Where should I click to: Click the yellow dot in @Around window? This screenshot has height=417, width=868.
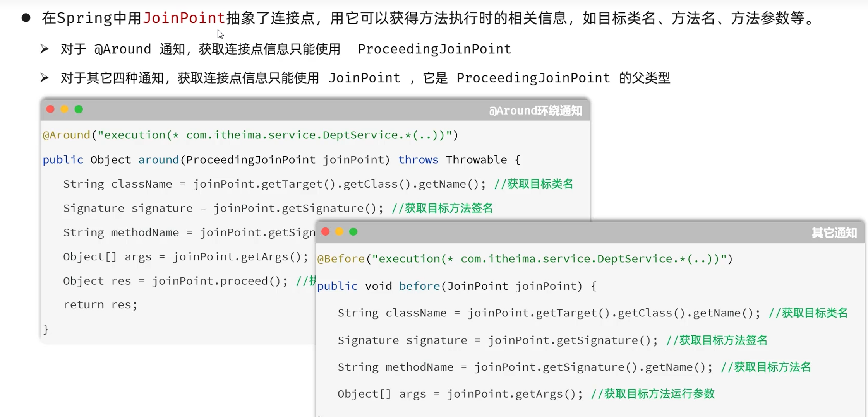tap(65, 109)
